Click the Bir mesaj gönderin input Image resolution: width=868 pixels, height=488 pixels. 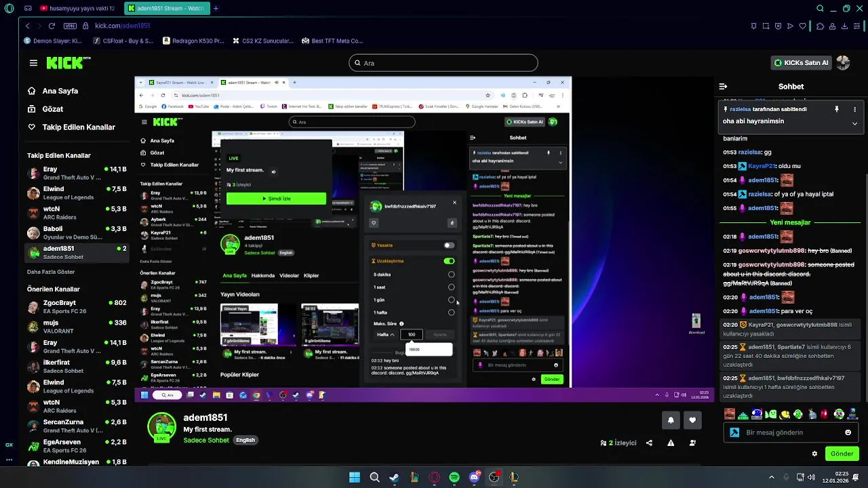coord(791,432)
